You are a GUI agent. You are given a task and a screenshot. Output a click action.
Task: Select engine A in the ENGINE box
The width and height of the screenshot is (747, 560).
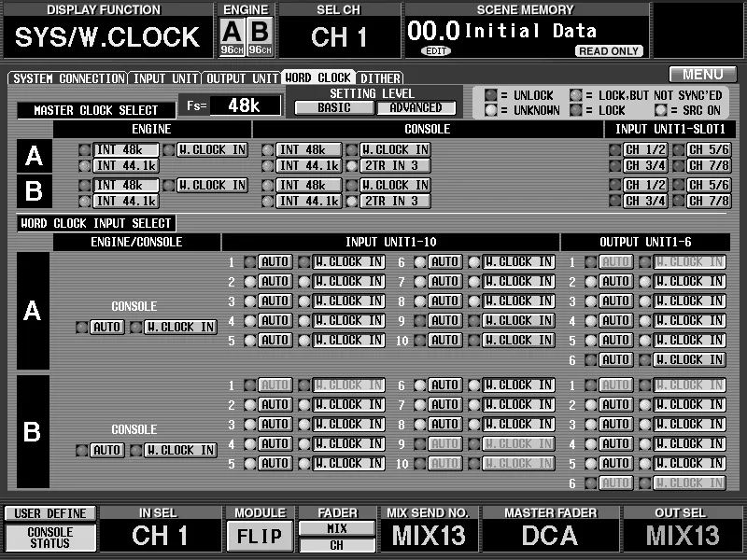232,37
